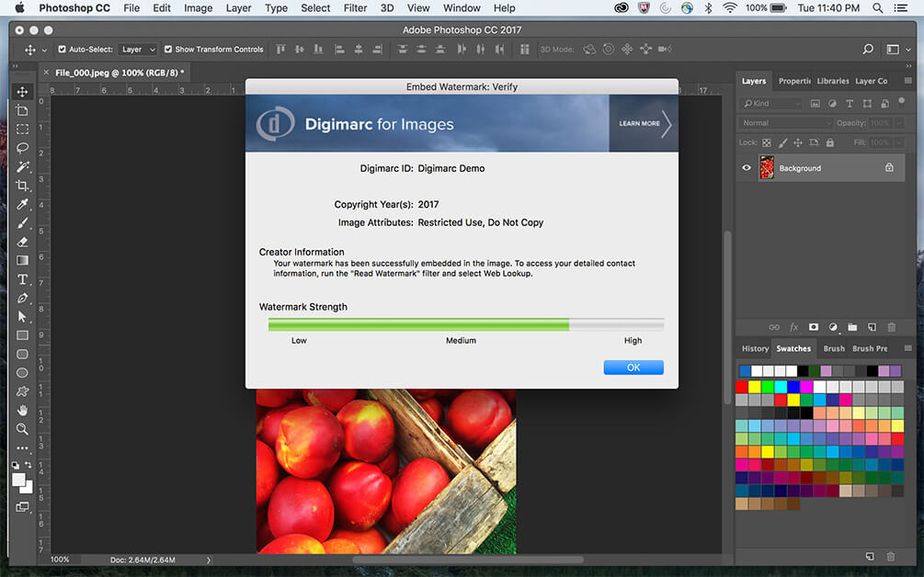The image size is (924, 577).
Task: Select the Horizontal Type tool
Action: pos(22,279)
